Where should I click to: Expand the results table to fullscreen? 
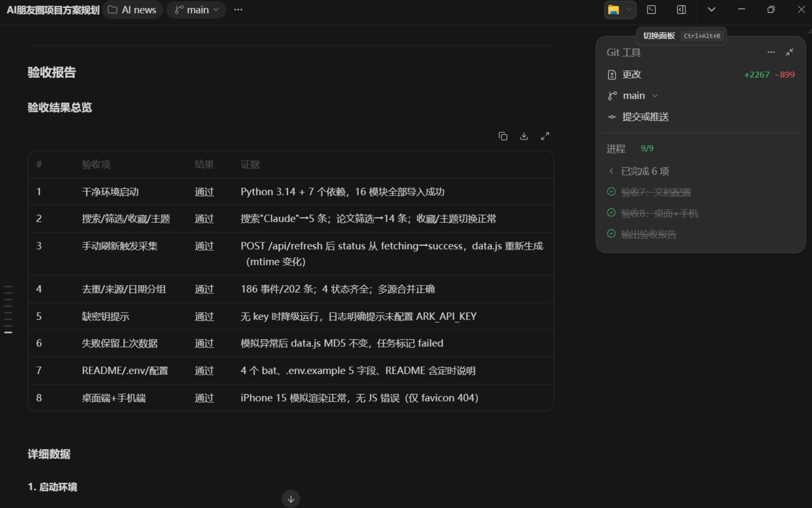(545, 136)
